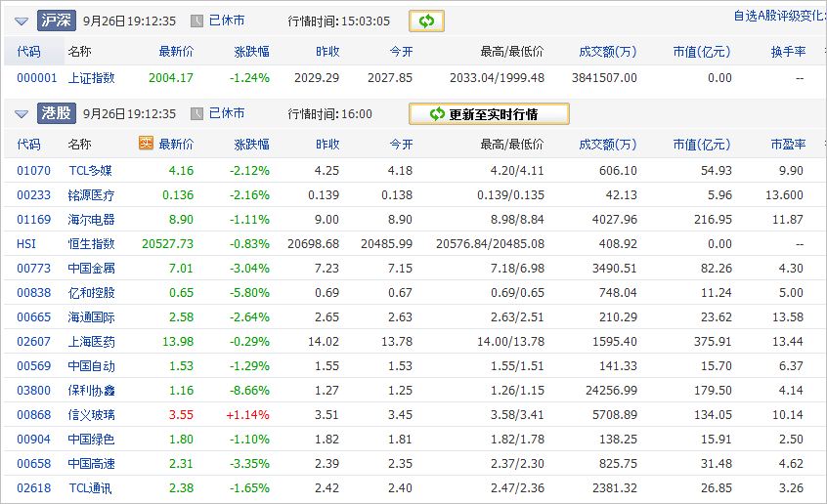Open 亿和控股 stock link

pyautogui.click(x=91, y=293)
